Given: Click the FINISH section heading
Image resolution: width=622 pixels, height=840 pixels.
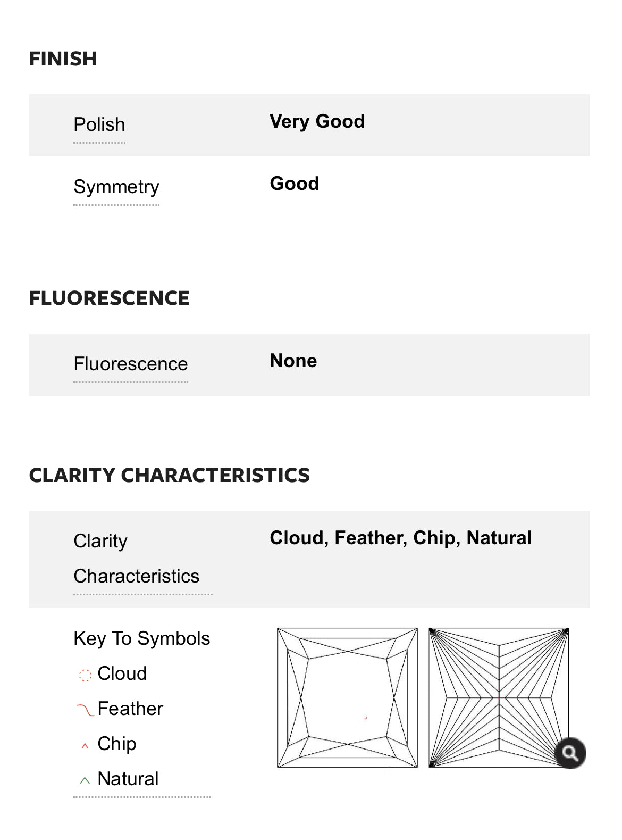Looking at the screenshot, I should tap(63, 59).
